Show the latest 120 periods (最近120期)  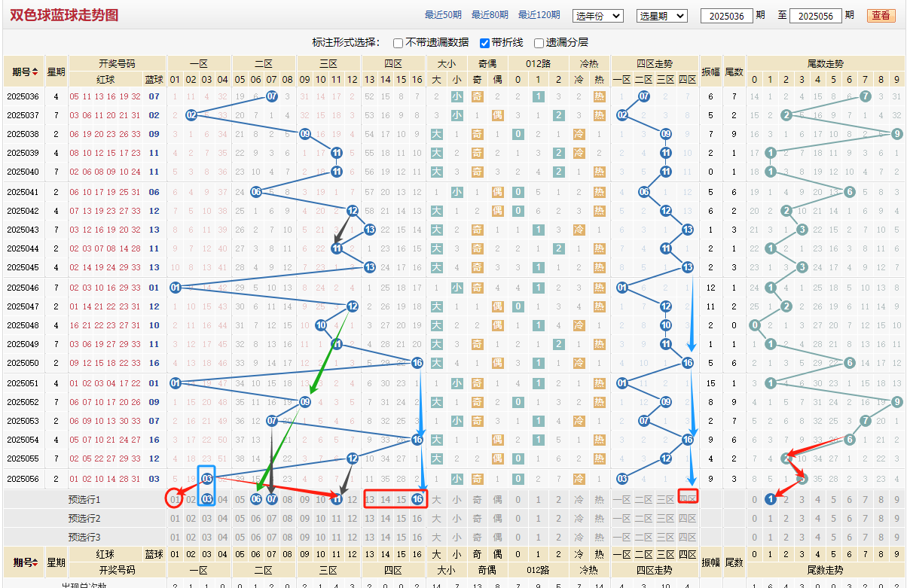coord(539,15)
